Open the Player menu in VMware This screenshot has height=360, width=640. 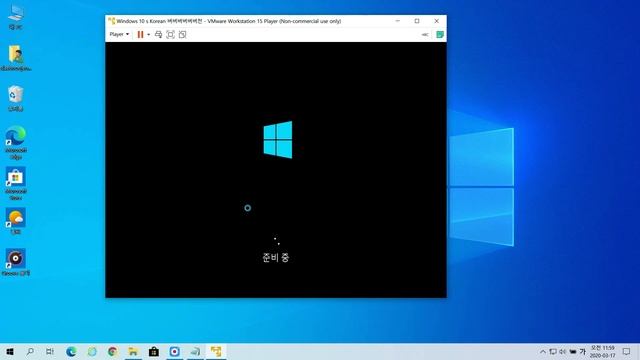119,34
